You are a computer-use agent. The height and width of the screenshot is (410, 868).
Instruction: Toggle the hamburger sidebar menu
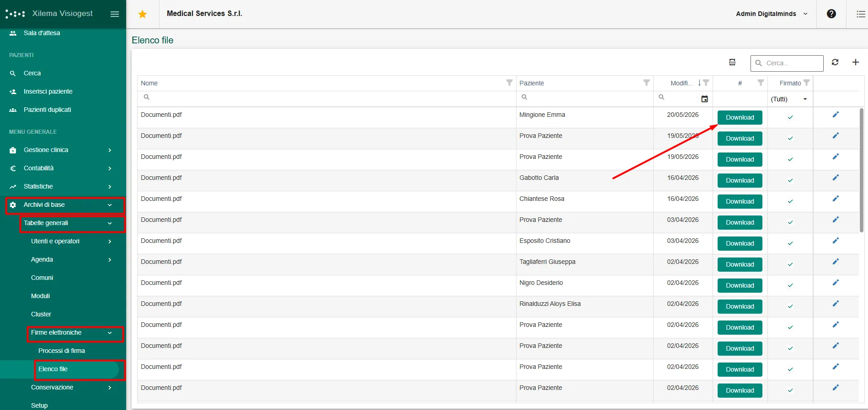pyautogui.click(x=115, y=14)
